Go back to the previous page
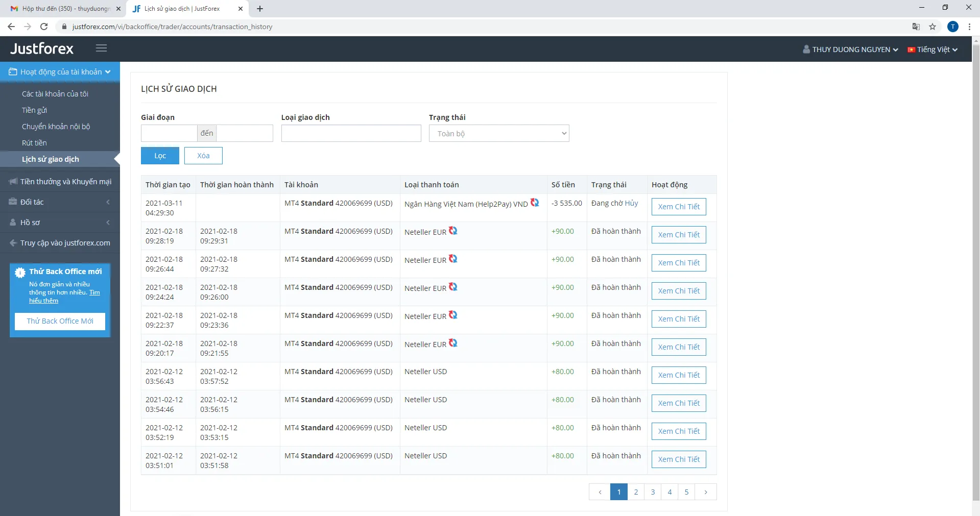Viewport: 980px width, 516px height. 11,27
